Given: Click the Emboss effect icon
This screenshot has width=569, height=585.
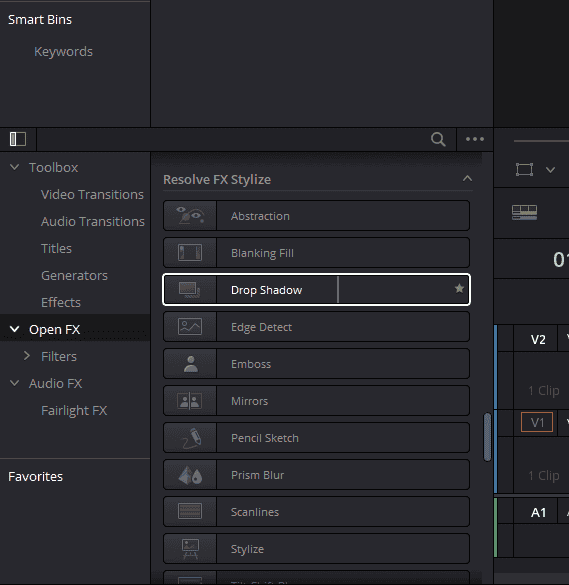Looking at the screenshot, I should coord(190,363).
